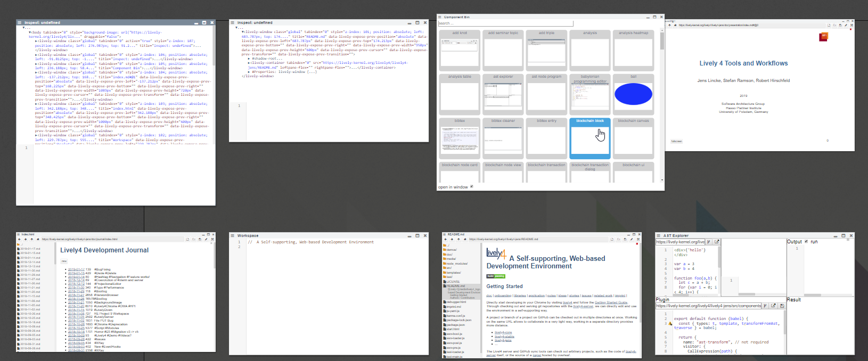Click the open-external icon next to AST Explorer source URL
This screenshot has height=361, width=868.
717,242
